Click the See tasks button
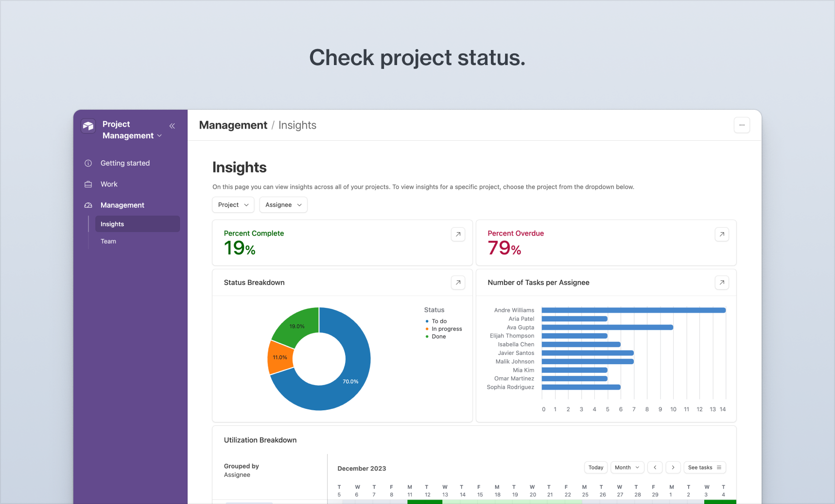 coord(704,468)
